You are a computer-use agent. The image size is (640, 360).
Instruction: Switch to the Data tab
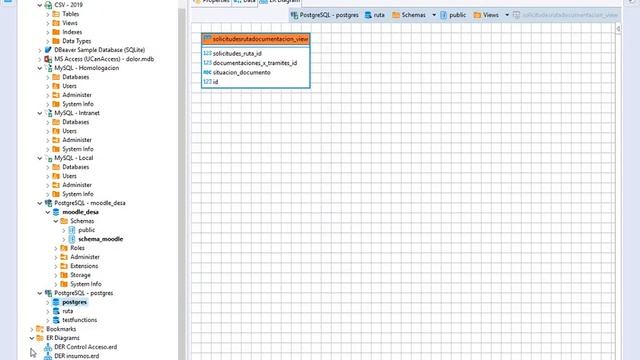pos(244,2)
